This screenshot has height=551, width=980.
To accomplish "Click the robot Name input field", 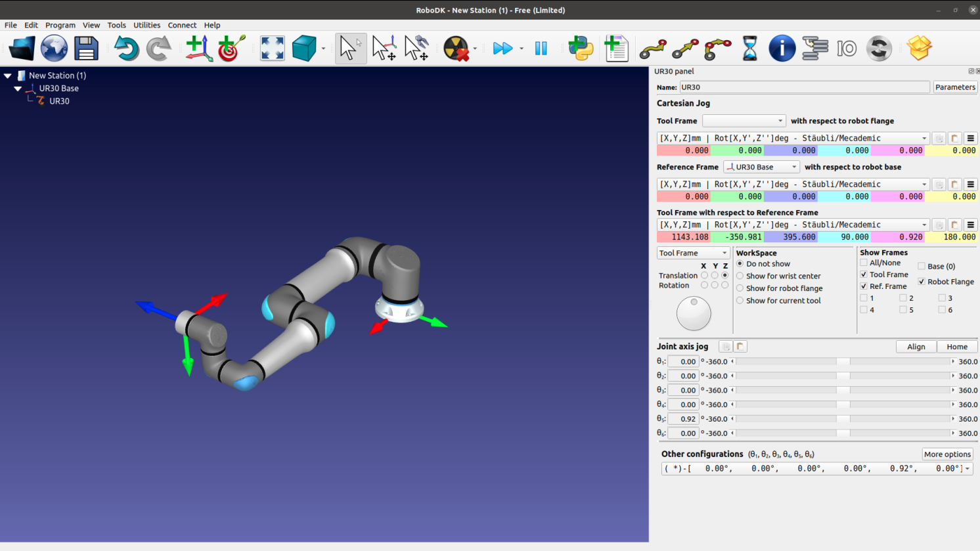I will tap(805, 87).
